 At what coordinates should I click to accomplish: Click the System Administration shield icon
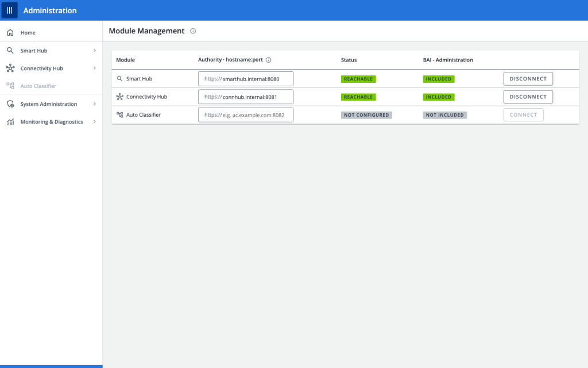tap(10, 104)
